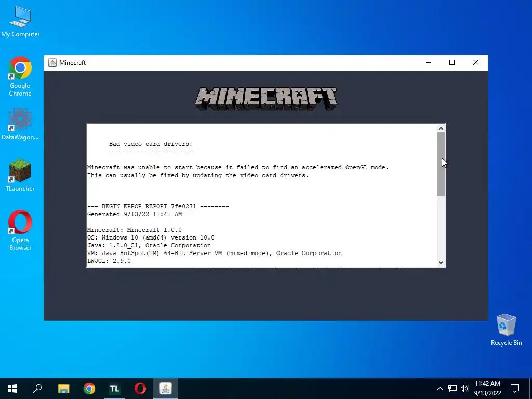Click the "LWJGL: 2.9.0" line
Image resolution: width=532 pixels, height=399 pixels.
tap(109, 261)
